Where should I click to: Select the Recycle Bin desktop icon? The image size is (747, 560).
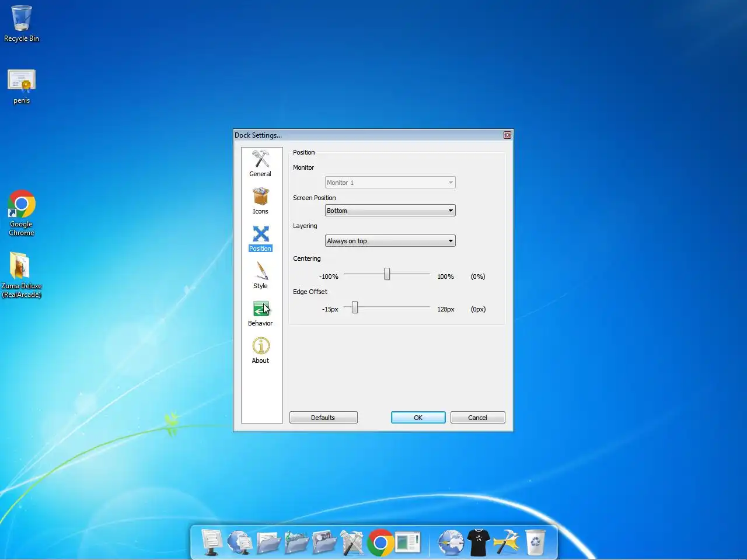click(x=22, y=24)
